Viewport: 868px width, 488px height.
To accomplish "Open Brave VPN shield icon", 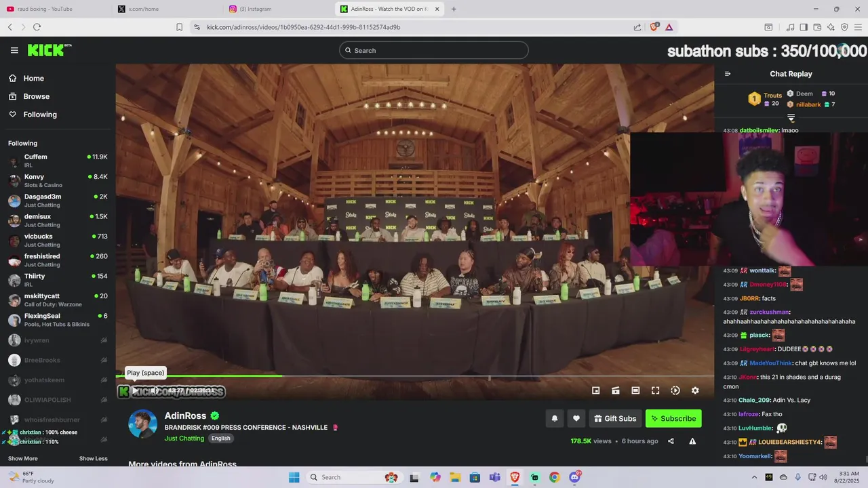I will (844, 27).
